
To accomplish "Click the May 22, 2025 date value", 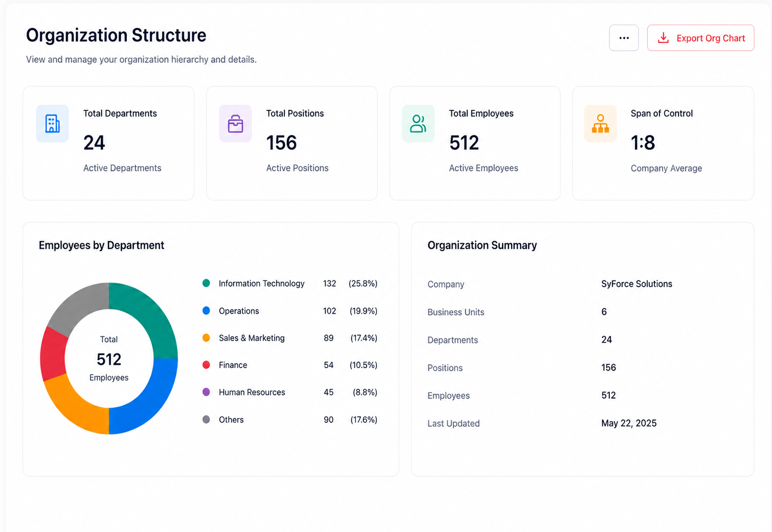I will pos(629,423).
